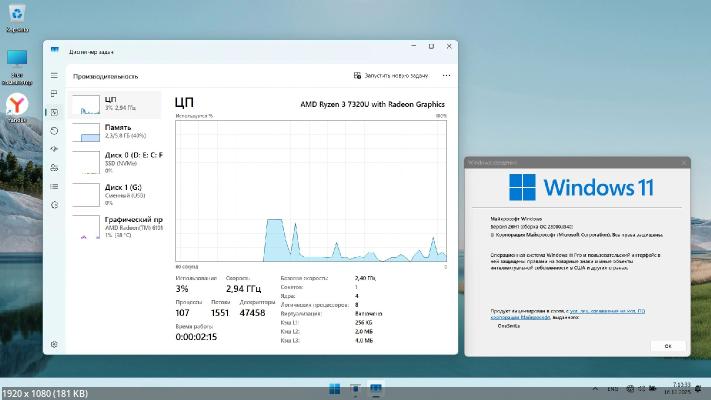Click the Windows Start button on taskbar
The width and height of the screenshot is (711, 400).
336,388
